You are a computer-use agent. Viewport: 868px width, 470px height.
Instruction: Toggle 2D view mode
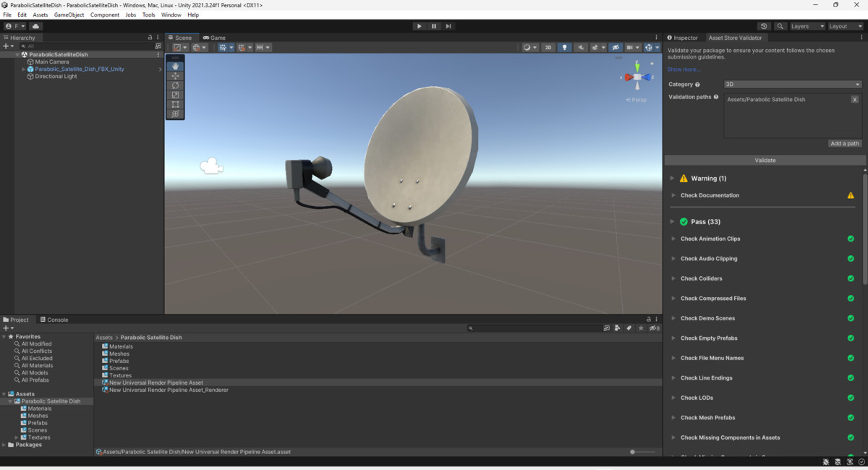click(548, 47)
